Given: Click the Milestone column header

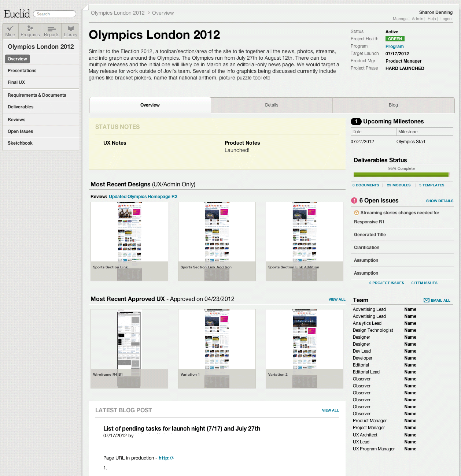Looking at the screenshot, I should click(425, 132).
